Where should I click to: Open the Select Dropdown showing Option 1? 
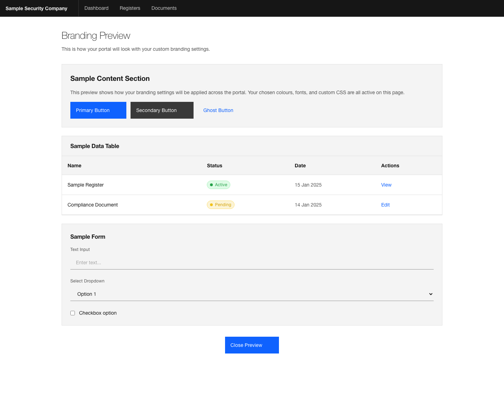click(x=252, y=294)
